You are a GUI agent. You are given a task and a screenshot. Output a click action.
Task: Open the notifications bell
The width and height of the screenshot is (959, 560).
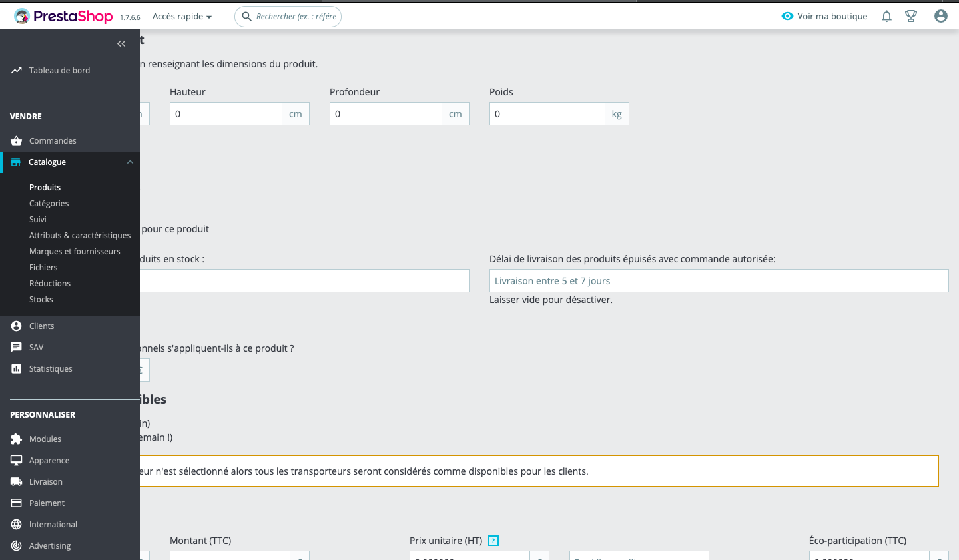click(886, 16)
